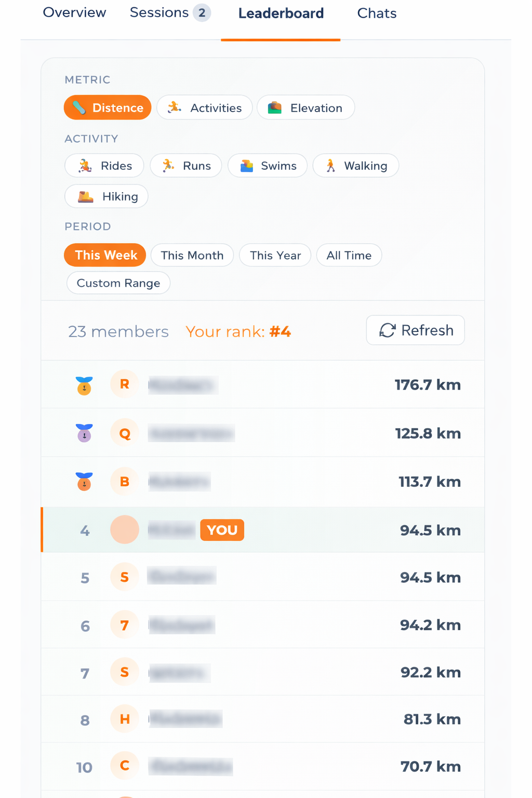Click the 176.7 km top leaderboard entry
This screenshot has height=798, width=532.
(x=427, y=385)
